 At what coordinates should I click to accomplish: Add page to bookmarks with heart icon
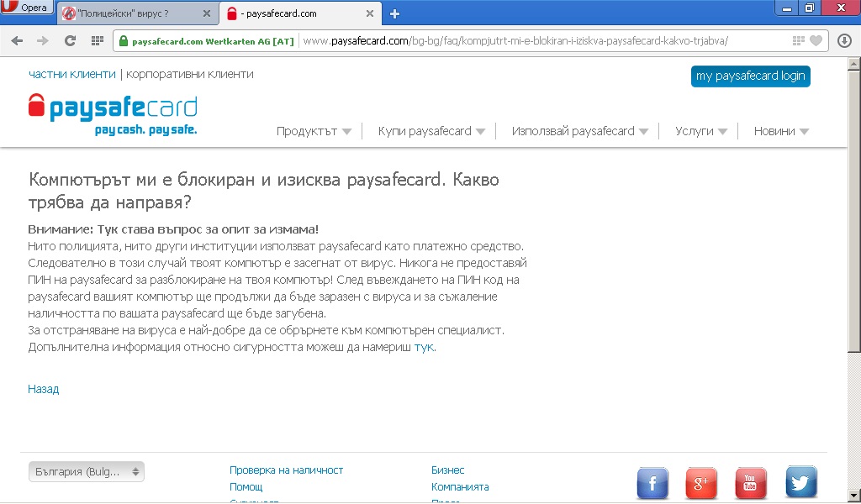pos(816,40)
